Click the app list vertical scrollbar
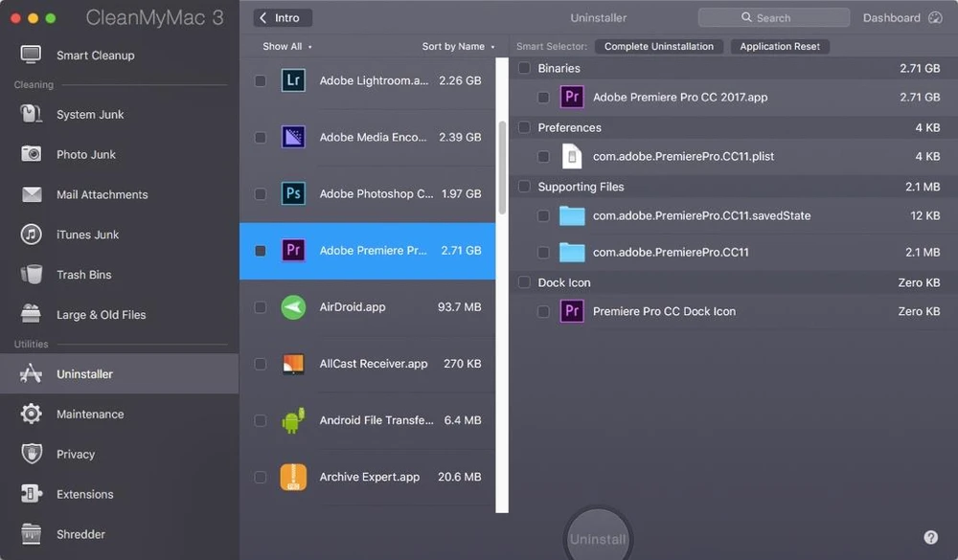Screen dimensions: 958x560 502,168
